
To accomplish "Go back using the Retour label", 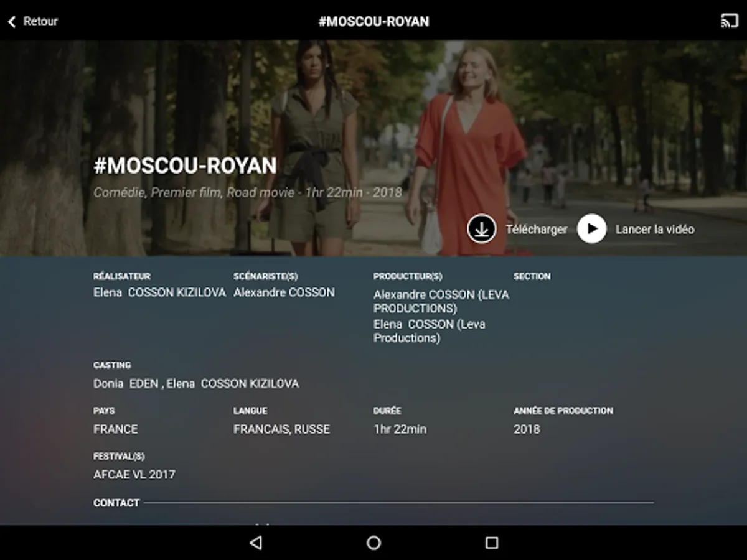I will coord(40,21).
